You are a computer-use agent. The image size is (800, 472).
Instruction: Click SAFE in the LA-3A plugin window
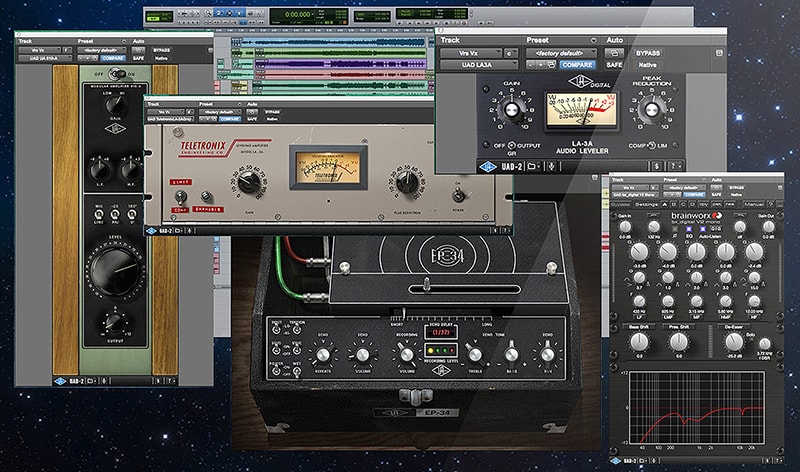click(614, 65)
